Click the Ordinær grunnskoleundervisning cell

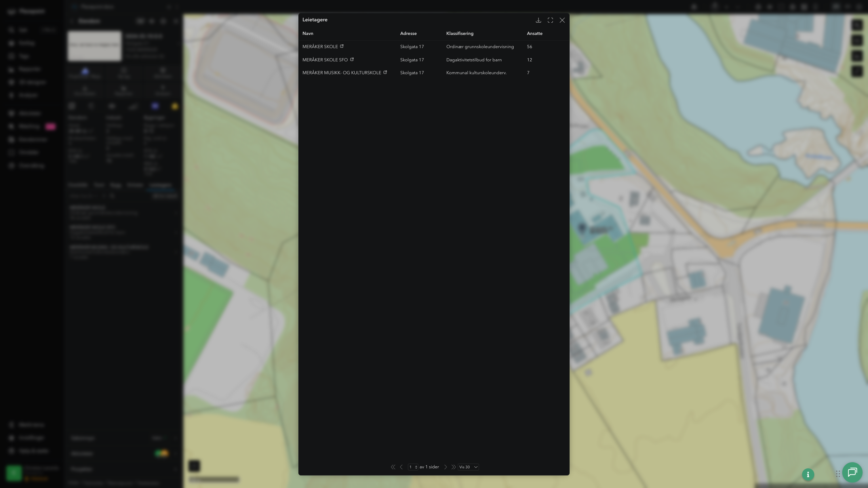[x=480, y=47]
